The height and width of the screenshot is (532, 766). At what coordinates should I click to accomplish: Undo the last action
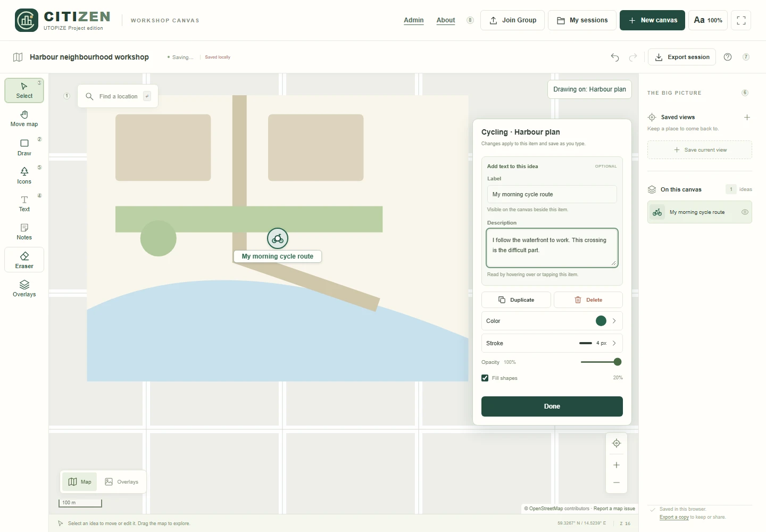tap(615, 57)
